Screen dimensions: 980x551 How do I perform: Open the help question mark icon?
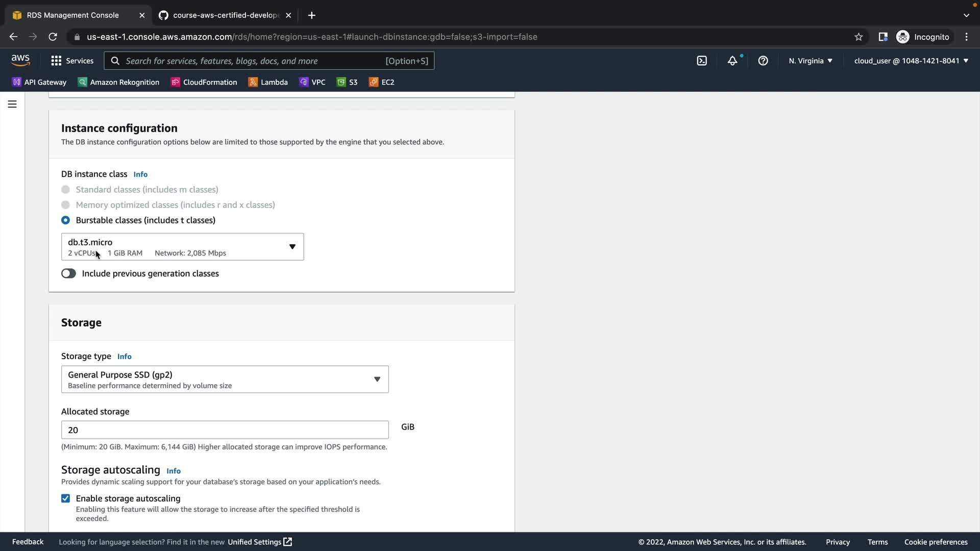pos(763,61)
